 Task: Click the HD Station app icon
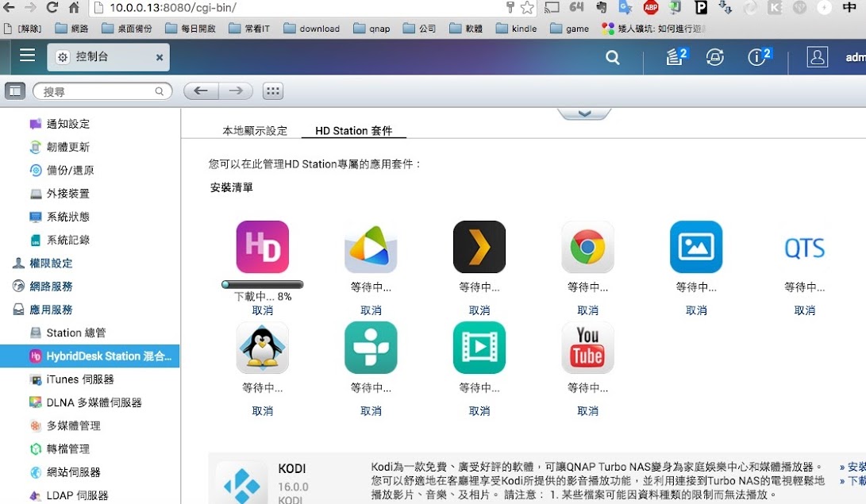coord(263,247)
